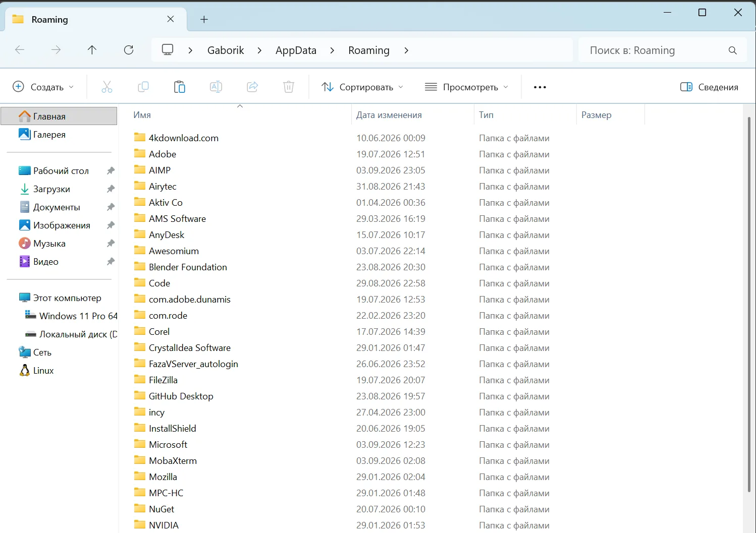
Task: Select the GitHub Desktop folder name
Action: (x=181, y=396)
